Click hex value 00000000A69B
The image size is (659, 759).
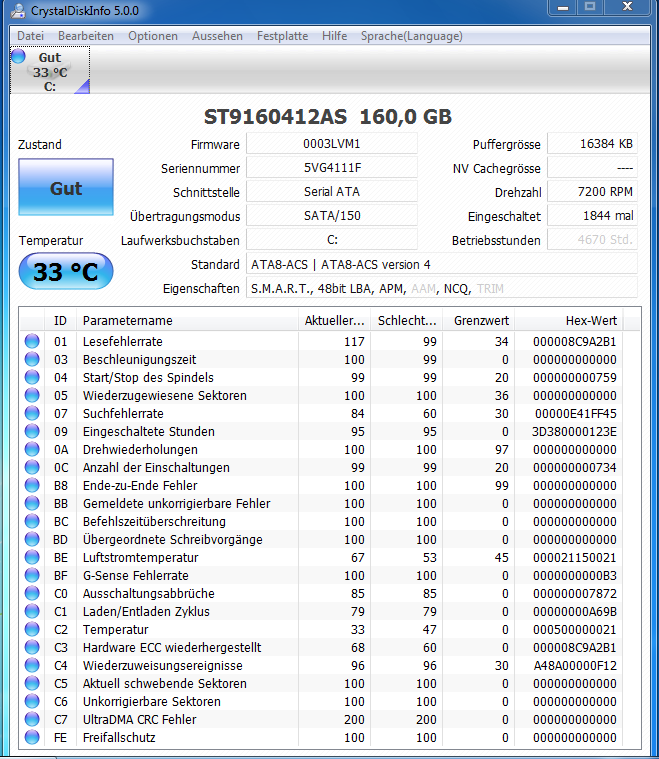(x=575, y=611)
